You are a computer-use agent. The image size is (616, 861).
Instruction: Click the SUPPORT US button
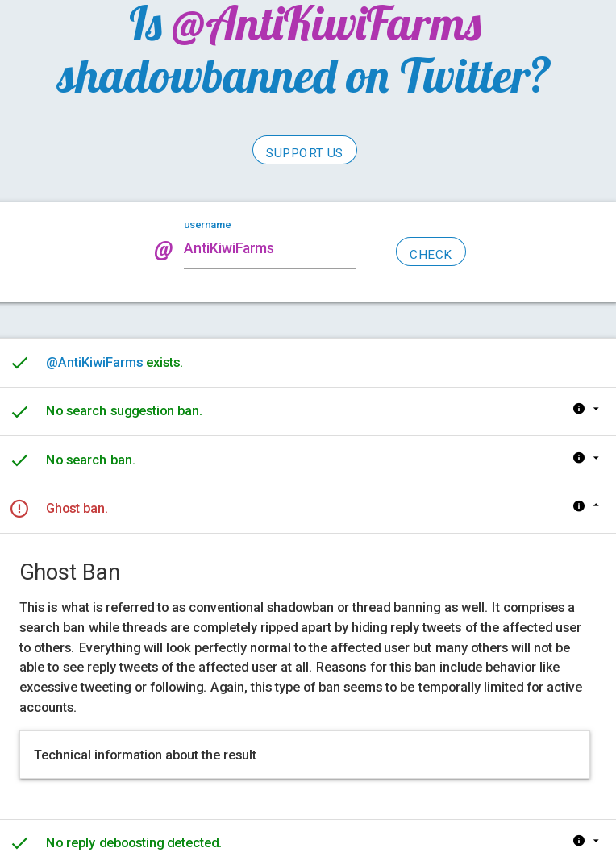304,150
